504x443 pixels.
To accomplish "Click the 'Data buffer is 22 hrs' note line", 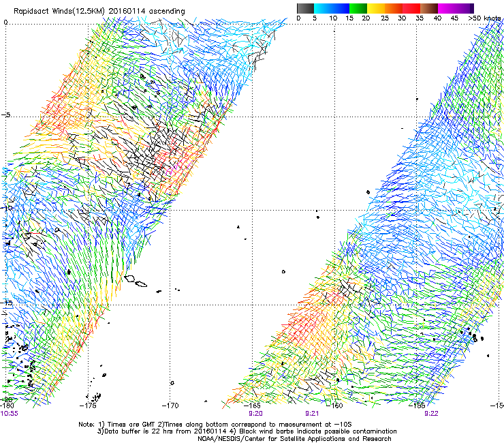I will click(x=247, y=431).
